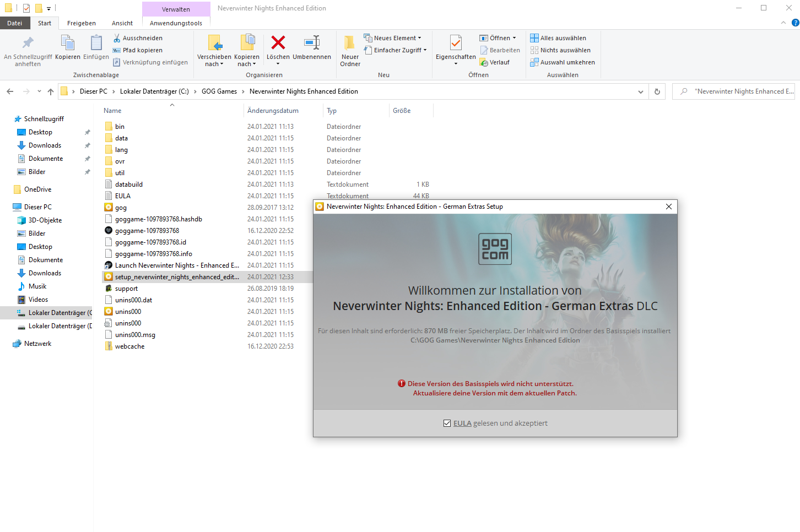800x532 pixels.
Task: Open the Explorer help icon
Action: tap(795, 23)
